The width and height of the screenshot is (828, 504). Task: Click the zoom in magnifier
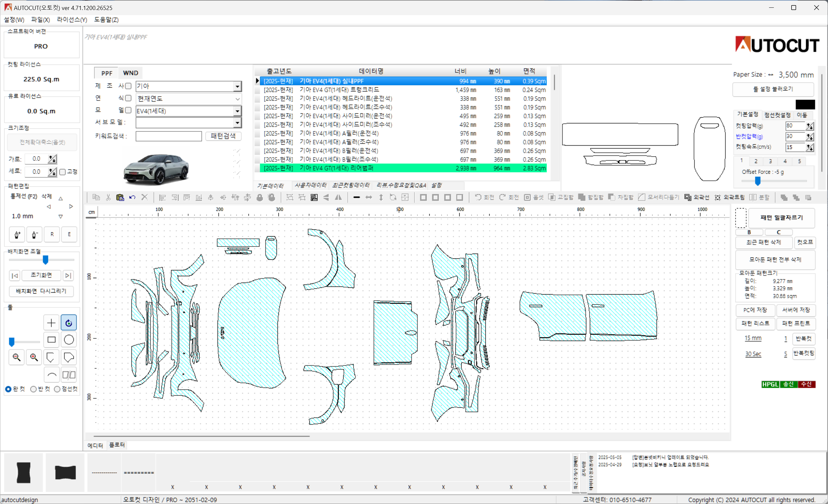[34, 357]
